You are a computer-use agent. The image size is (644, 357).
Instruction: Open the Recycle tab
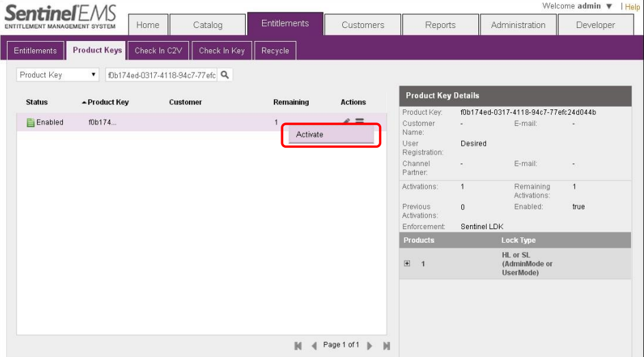pyautogui.click(x=275, y=51)
